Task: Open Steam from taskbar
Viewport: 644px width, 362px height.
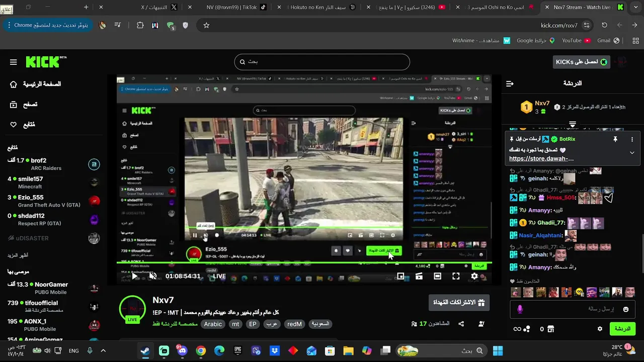Action: tap(145, 351)
